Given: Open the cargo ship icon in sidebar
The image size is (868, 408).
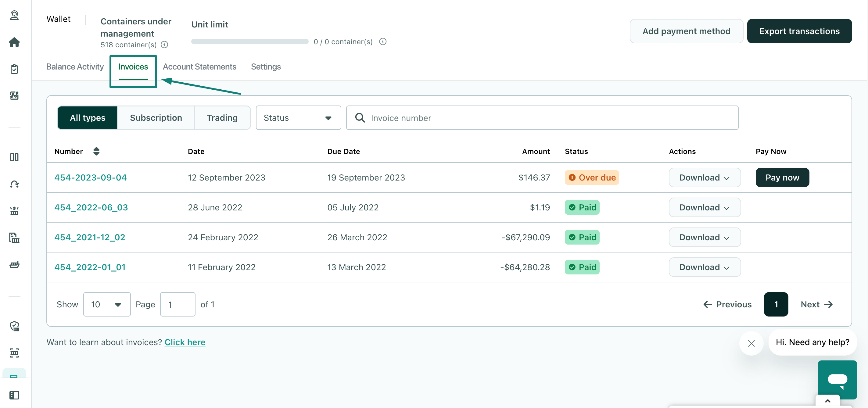Looking at the screenshot, I should coord(14,264).
